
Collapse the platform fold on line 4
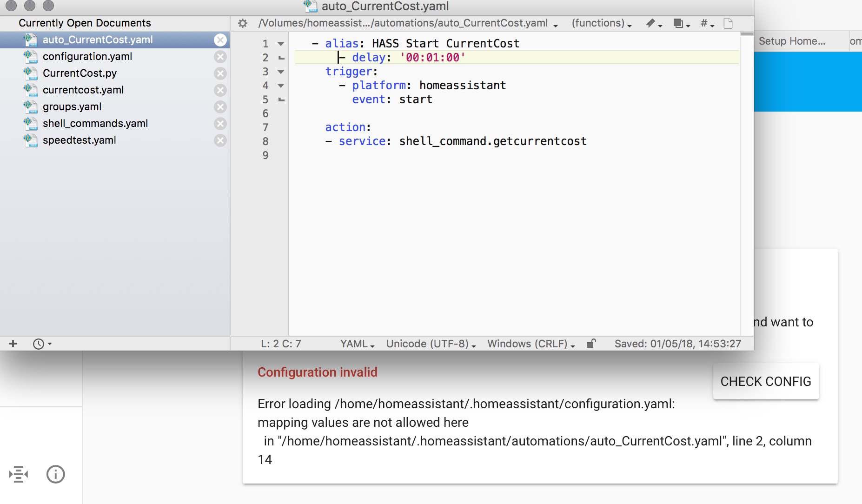click(x=281, y=86)
